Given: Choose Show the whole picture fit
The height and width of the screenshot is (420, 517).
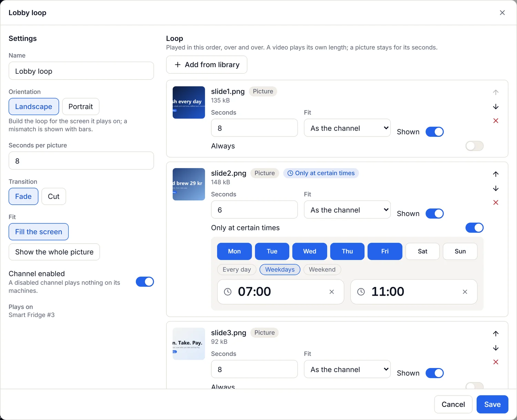Looking at the screenshot, I should pos(54,252).
